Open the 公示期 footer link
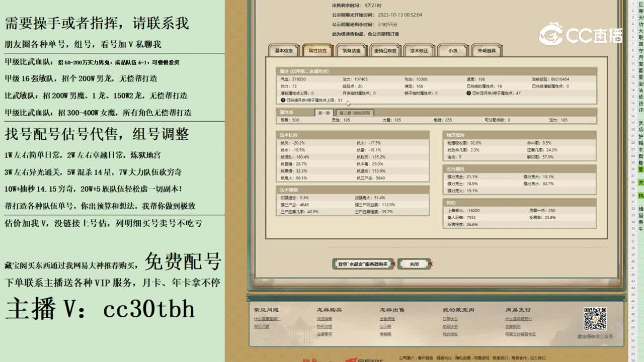This screenshot has height=362, width=644. [x=385, y=326]
